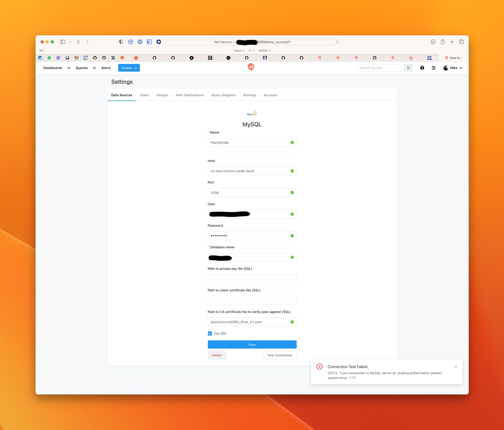The image size is (504, 430).
Task: Click the Database name input field
Action: coord(252,258)
